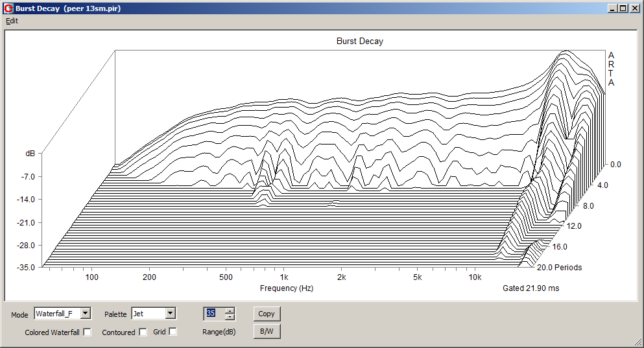Maximize the Burst Decay window

[623, 8]
